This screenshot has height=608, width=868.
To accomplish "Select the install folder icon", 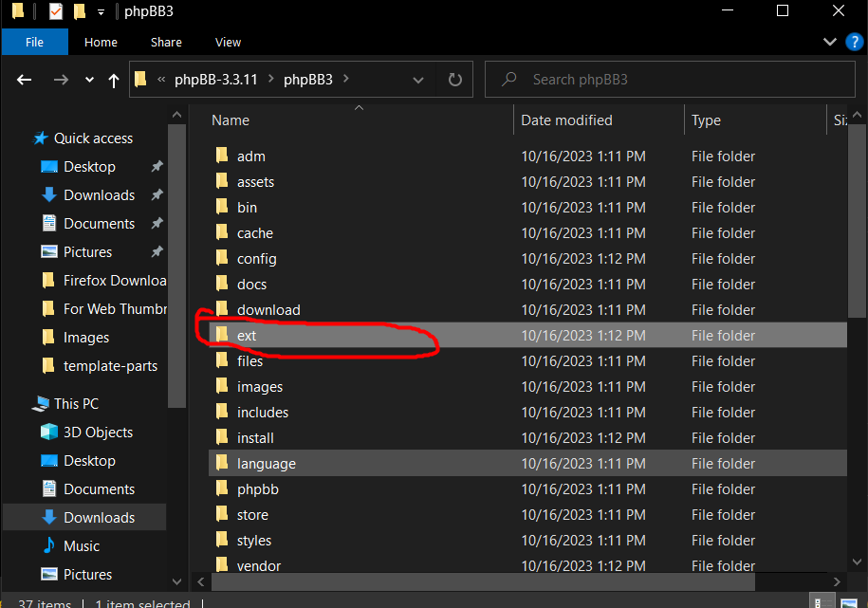I will [222, 437].
